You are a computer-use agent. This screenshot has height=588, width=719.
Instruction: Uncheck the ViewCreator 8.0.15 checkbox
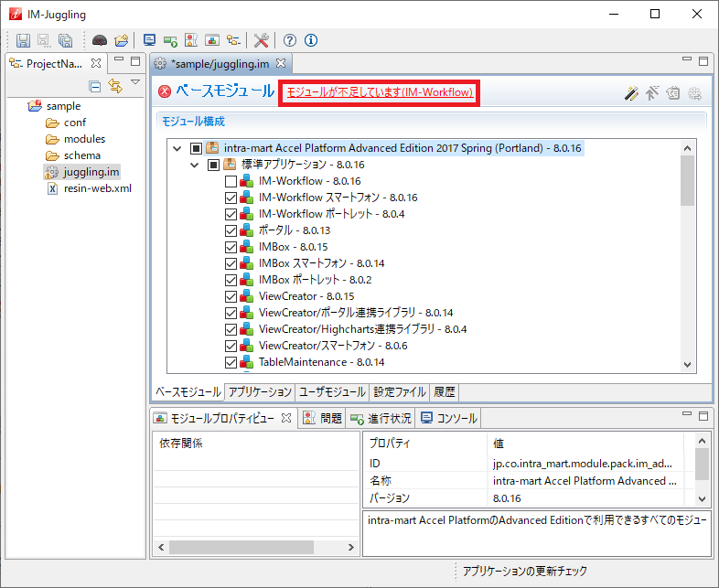point(231,297)
